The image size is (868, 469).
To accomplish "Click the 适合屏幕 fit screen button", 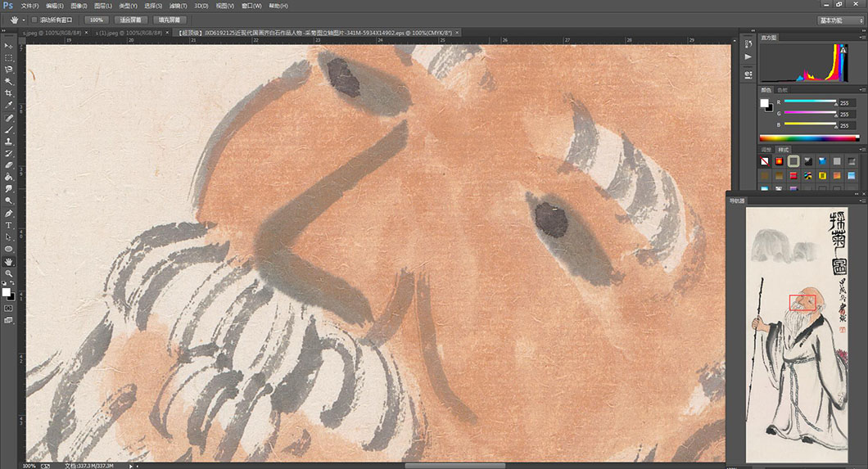I will pyautogui.click(x=131, y=20).
